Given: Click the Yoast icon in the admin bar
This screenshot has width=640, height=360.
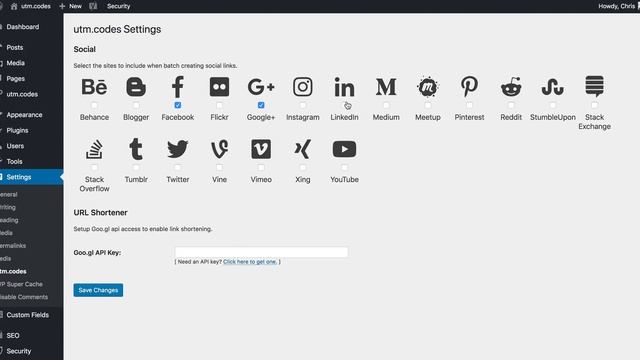Looking at the screenshot, I should [93, 6].
